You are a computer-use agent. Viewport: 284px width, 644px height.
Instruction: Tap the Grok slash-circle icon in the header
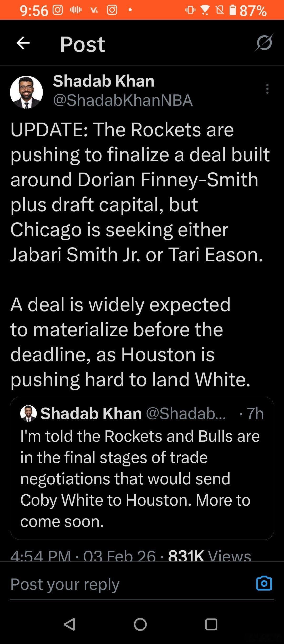(264, 43)
